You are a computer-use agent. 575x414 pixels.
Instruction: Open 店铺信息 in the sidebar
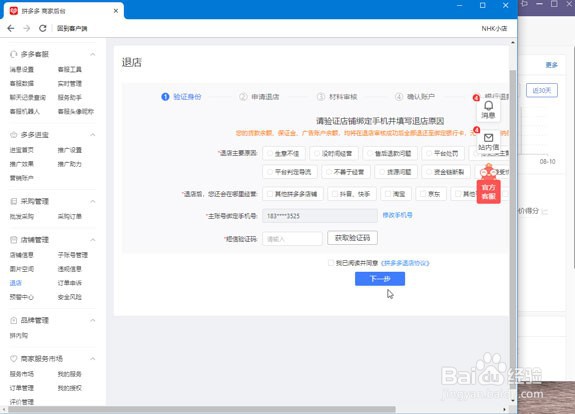point(22,255)
